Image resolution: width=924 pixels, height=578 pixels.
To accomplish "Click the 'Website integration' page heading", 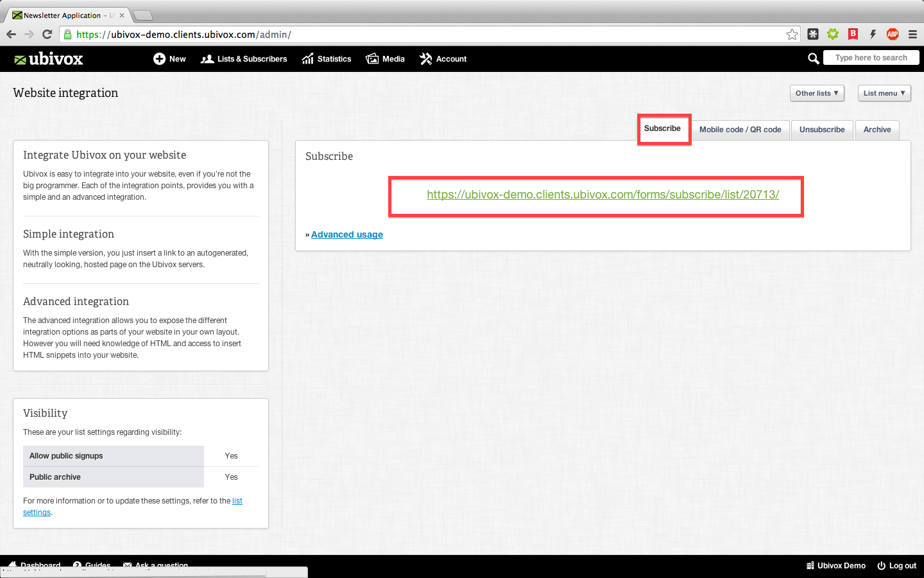I will [65, 93].
